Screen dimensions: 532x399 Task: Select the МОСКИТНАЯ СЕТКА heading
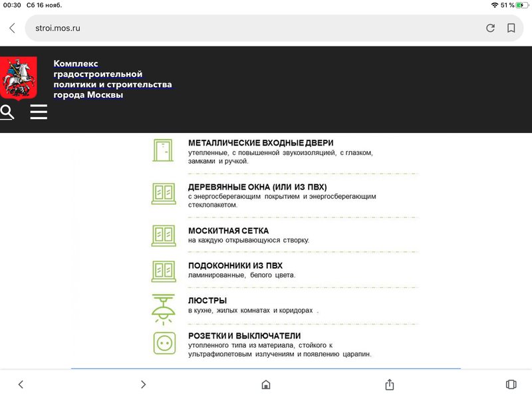(228, 231)
